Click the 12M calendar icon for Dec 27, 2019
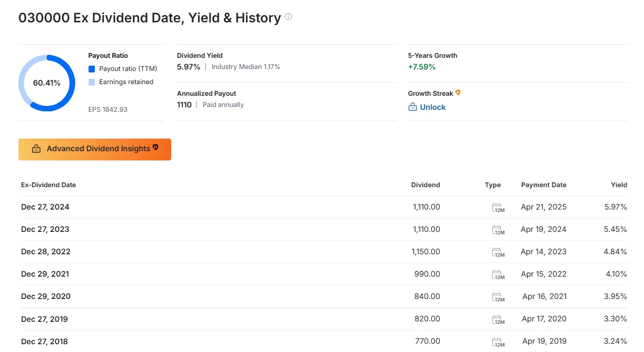644x352 pixels. 497,319
